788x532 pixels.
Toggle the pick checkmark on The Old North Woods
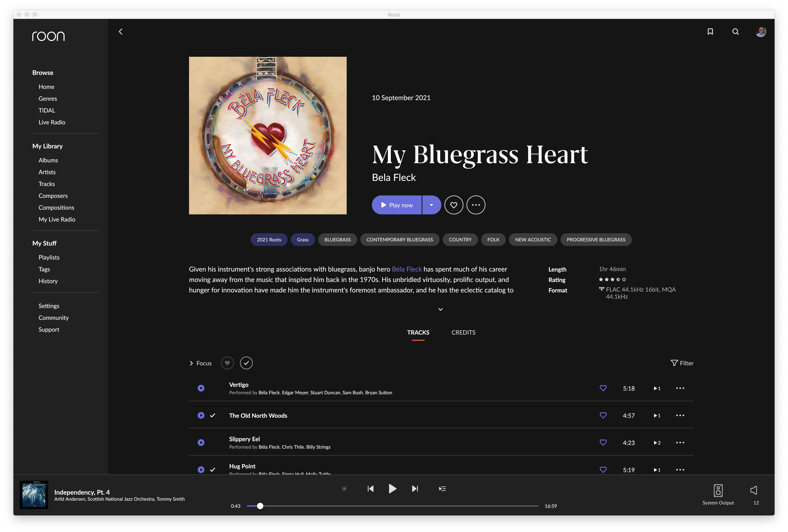tap(212, 415)
